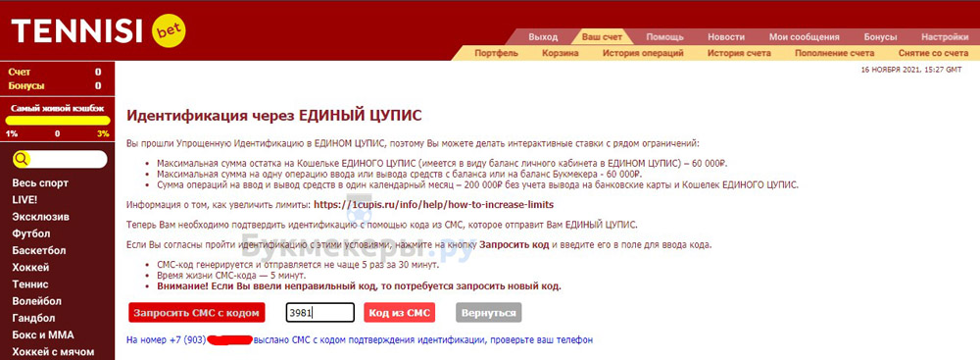Go to Помощь menu item
This screenshot has height=360, width=980.
coord(664,37)
